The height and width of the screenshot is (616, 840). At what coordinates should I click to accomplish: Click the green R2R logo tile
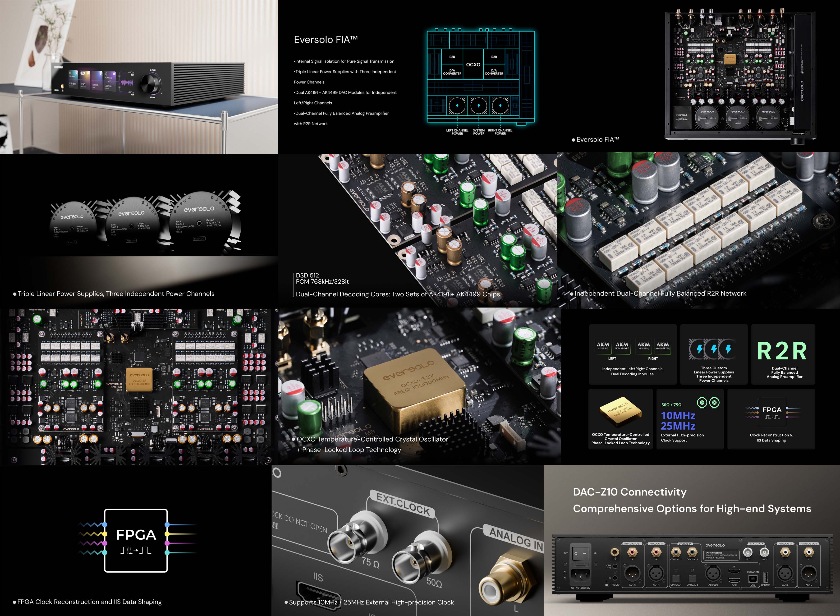(x=782, y=351)
